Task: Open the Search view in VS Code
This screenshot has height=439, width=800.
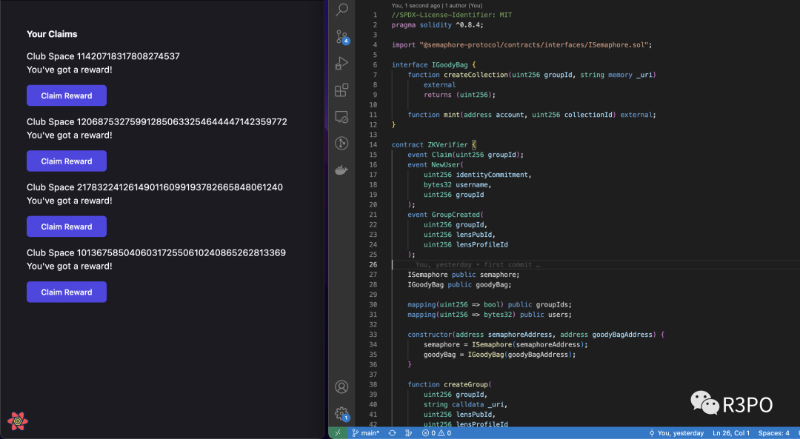Action: tap(342, 10)
